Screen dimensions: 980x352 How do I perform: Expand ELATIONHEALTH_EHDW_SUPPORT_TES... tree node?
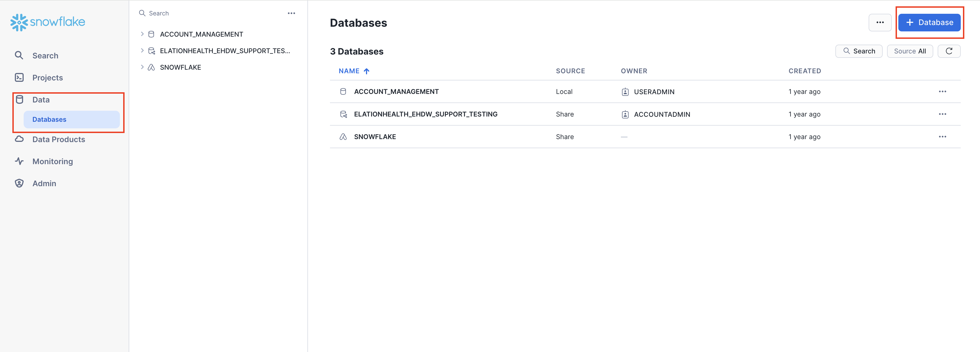point(142,51)
